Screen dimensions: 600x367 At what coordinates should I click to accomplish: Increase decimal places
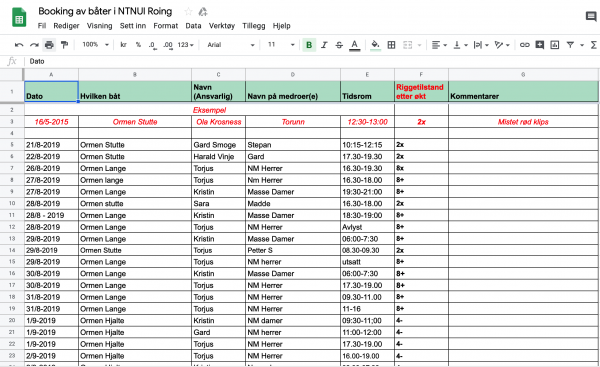[168, 45]
